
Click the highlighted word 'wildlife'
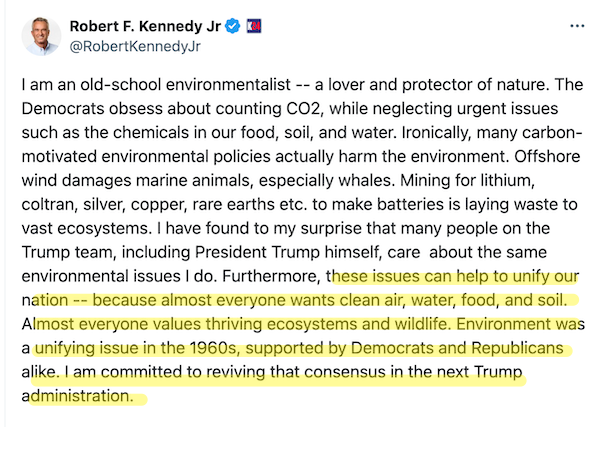[x=422, y=324]
